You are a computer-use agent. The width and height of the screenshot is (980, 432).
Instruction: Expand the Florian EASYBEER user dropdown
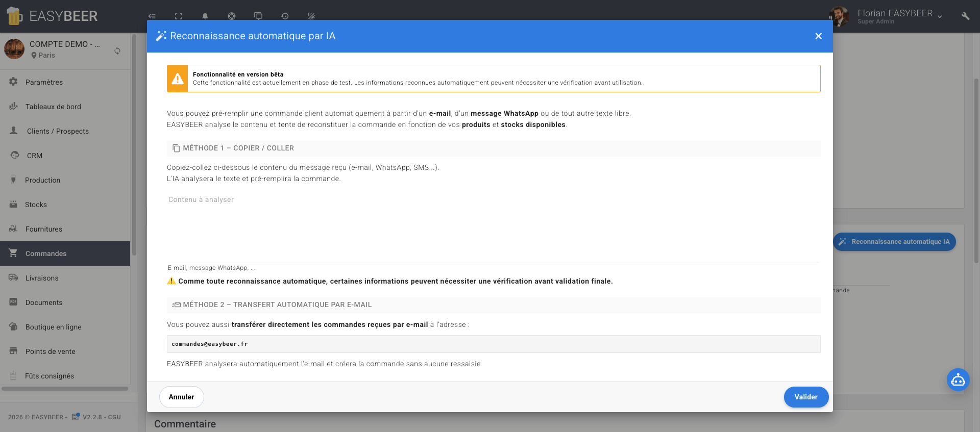[x=940, y=16]
